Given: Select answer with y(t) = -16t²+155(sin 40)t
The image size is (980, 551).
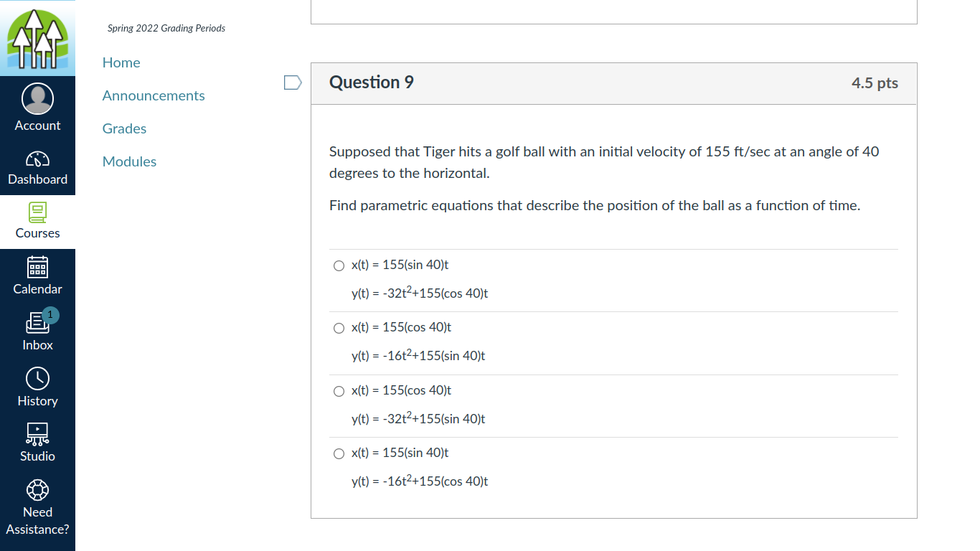Looking at the screenshot, I should click(x=339, y=328).
